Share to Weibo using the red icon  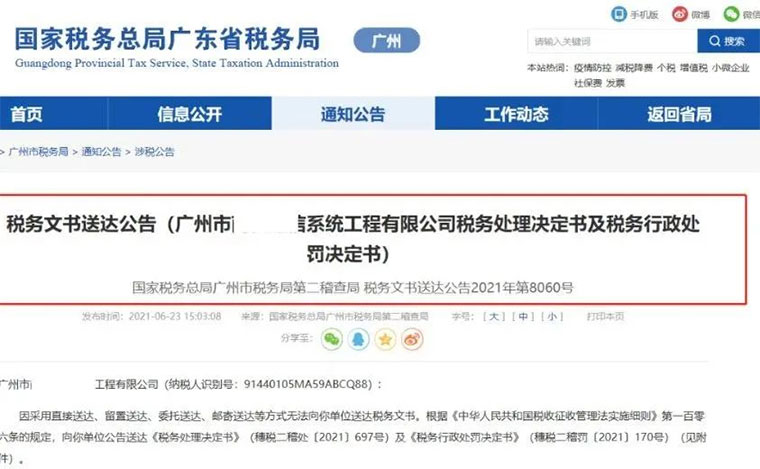(412, 339)
